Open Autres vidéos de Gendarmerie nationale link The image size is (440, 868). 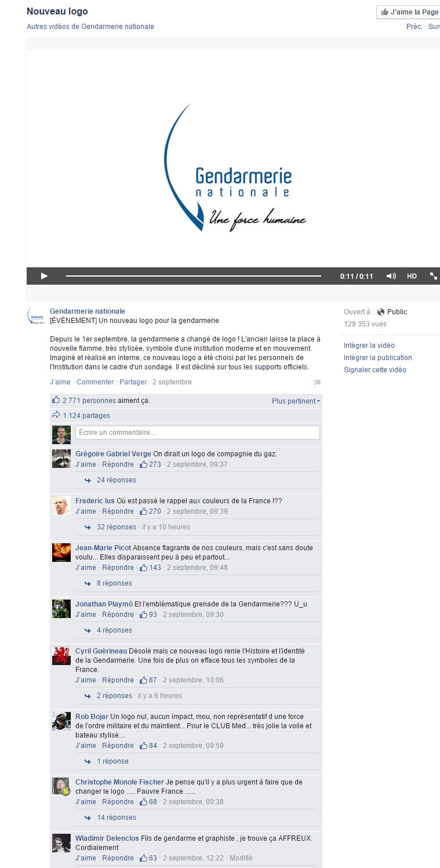coord(90,27)
